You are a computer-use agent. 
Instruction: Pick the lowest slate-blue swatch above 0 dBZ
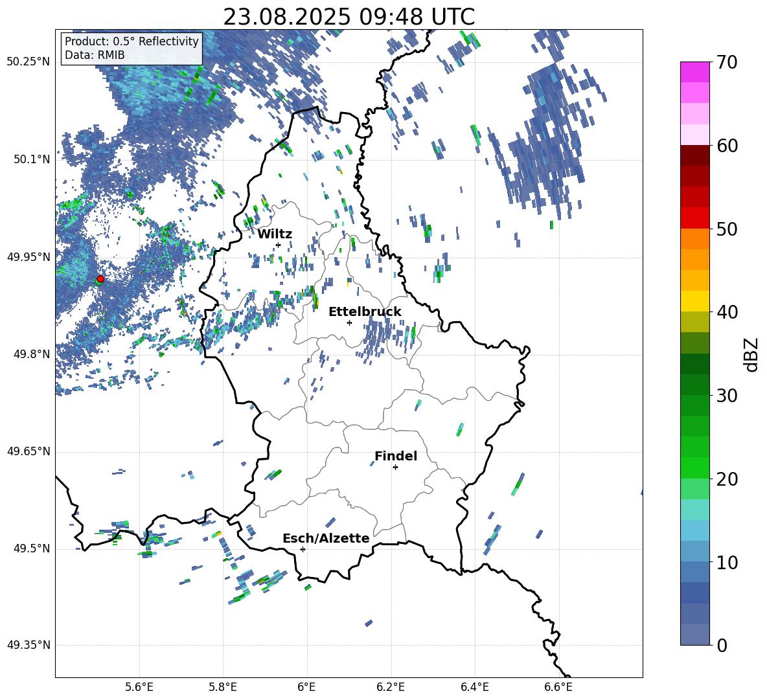pos(694,635)
